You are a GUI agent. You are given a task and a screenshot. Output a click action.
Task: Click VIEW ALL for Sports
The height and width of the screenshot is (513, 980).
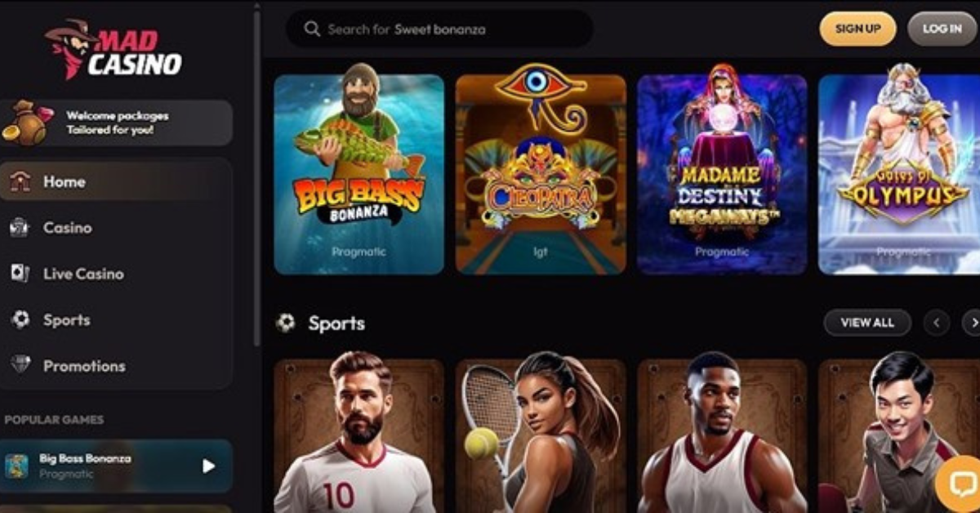point(867,323)
